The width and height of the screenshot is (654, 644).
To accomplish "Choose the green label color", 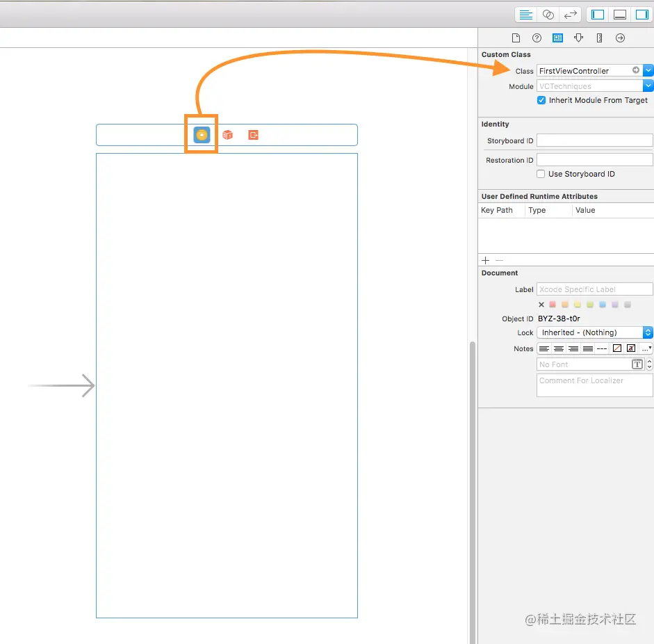I will tap(590, 305).
